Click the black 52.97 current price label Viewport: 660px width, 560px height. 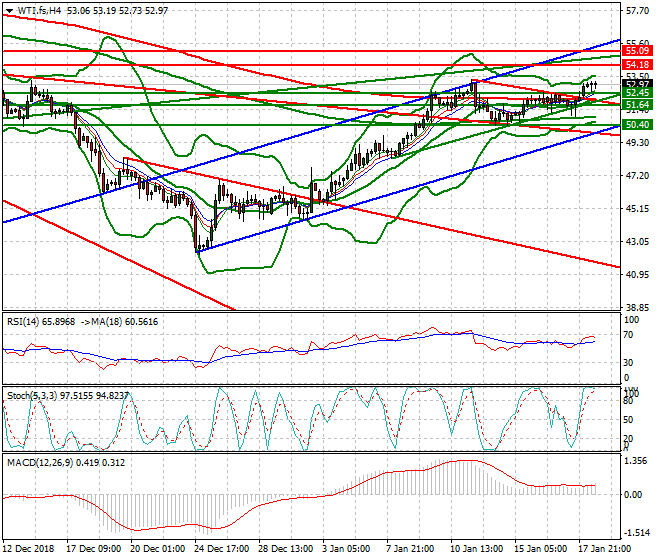637,84
